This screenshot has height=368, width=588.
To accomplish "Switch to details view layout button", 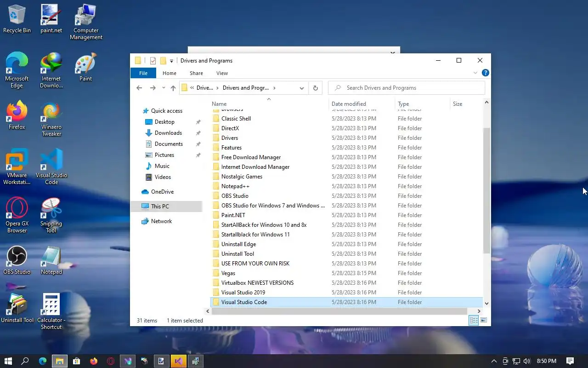I will tap(474, 320).
